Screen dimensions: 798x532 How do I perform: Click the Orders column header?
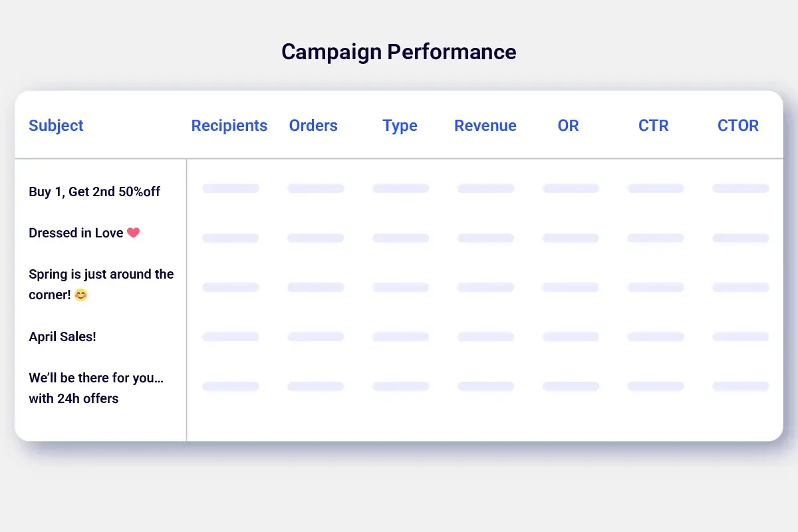(x=313, y=126)
